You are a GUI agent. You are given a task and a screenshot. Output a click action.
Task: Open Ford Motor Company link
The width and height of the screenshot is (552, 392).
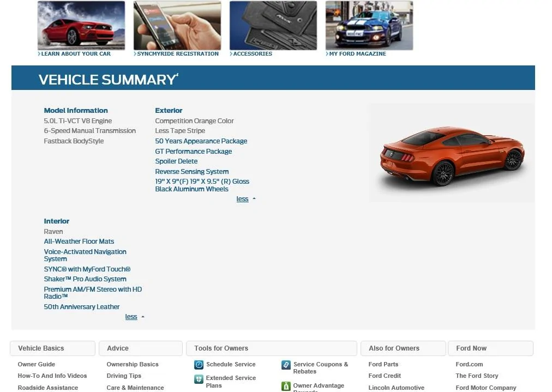tap(486, 388)
